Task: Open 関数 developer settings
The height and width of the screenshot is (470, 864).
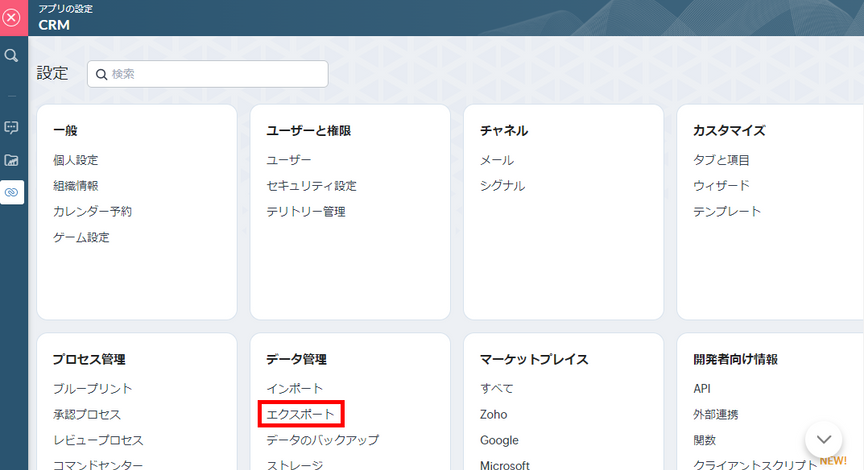Action: 704,440
